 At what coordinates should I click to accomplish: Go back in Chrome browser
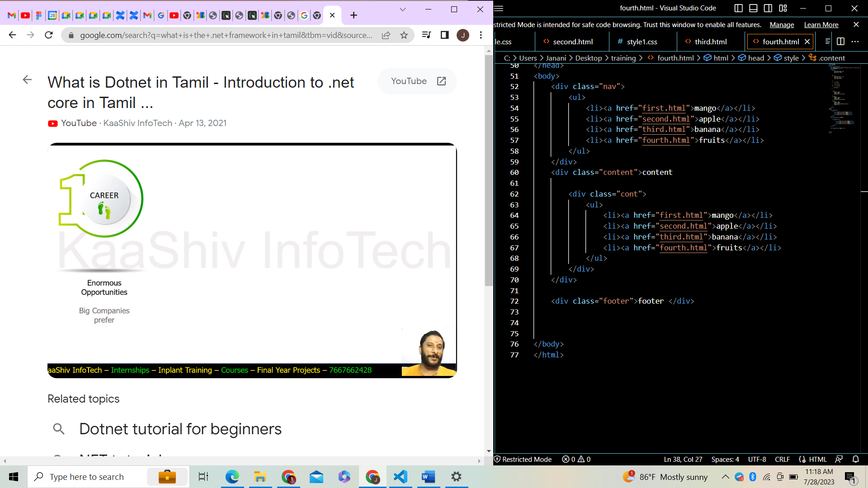click(x=12, y=35)
